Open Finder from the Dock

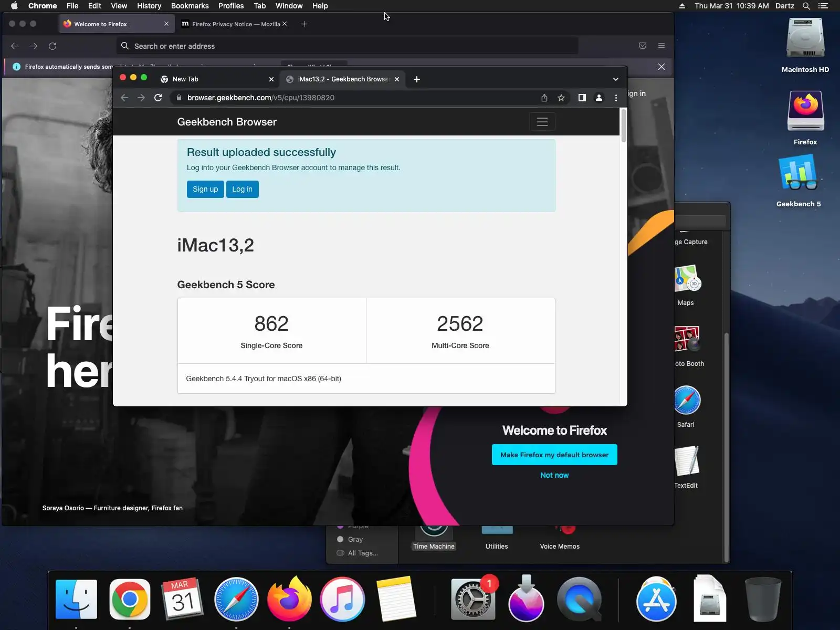(x=77, y=599)
